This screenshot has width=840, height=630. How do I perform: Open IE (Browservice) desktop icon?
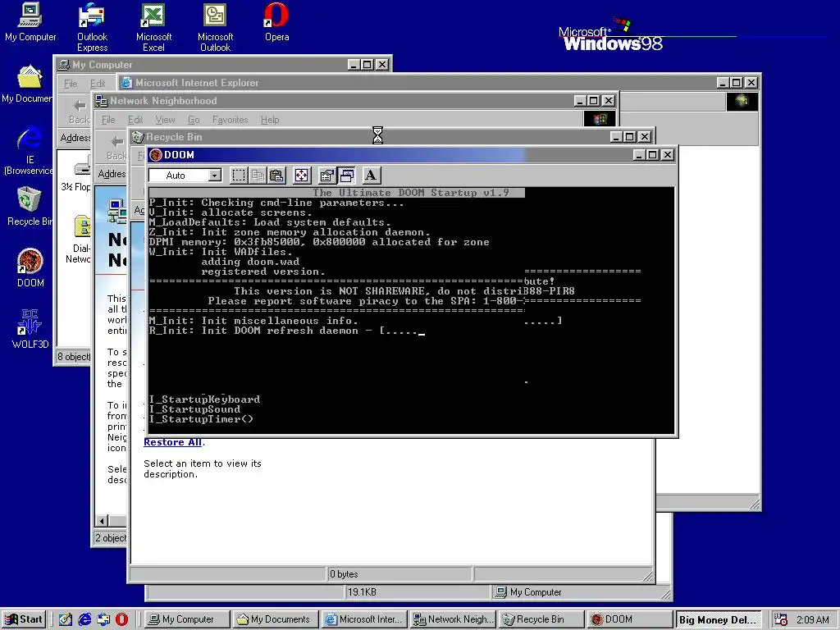[x=29, y=151]
